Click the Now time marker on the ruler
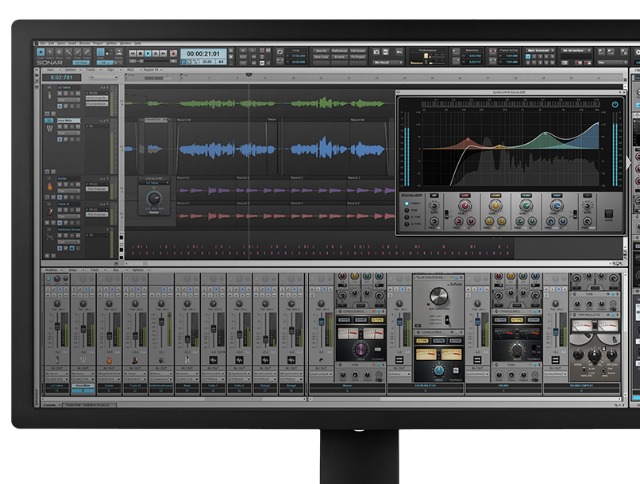The height and width of the screenshot is (484, 640). 249,75
